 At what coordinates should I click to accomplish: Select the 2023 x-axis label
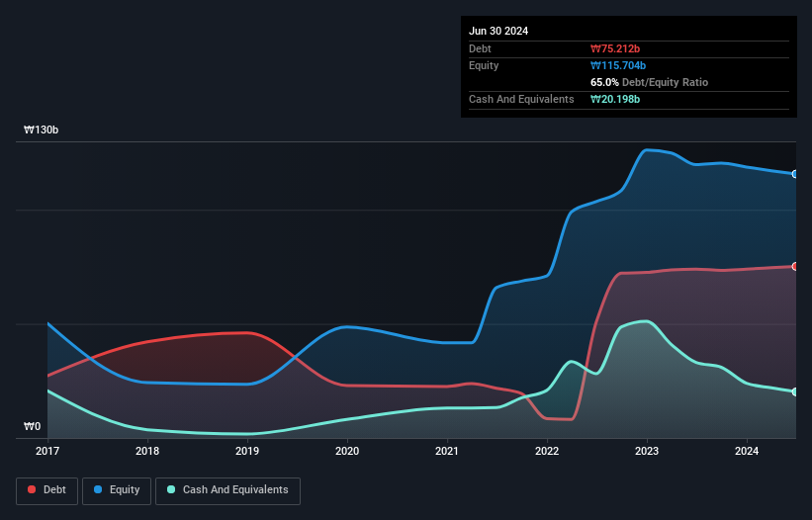click(x=647, y=451)
